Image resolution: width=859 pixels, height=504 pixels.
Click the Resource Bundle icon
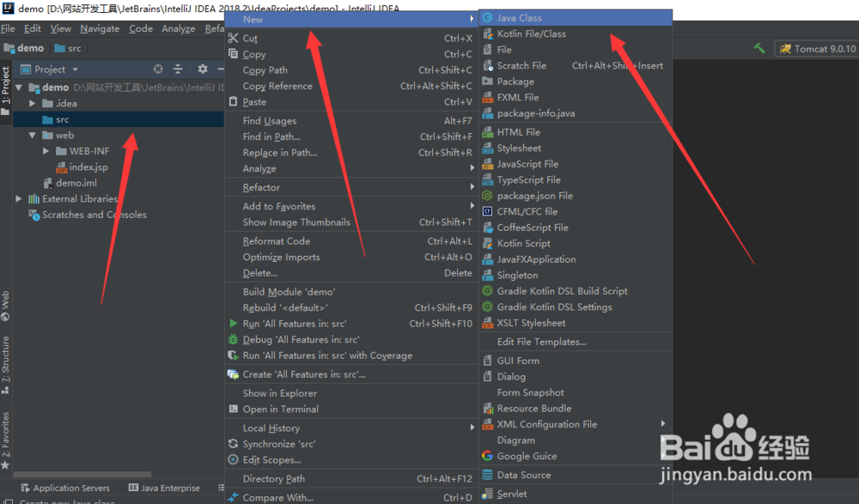click(487, 408)
